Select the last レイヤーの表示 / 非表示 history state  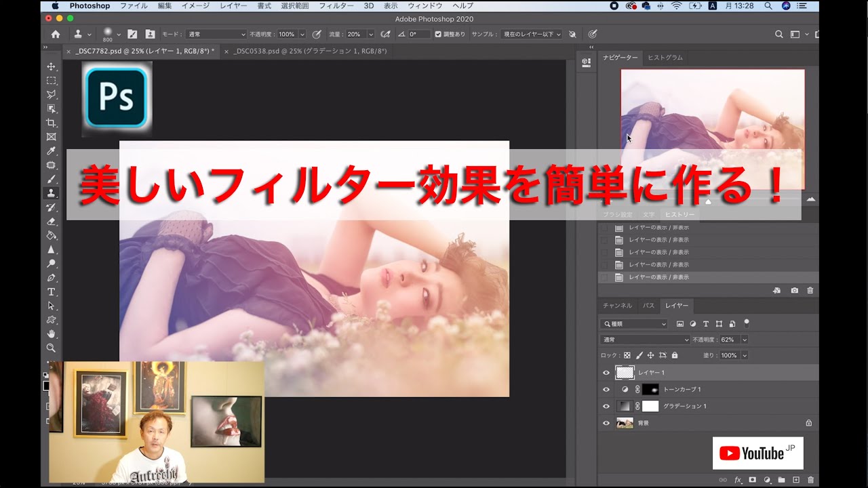click(x=709, y=277)
